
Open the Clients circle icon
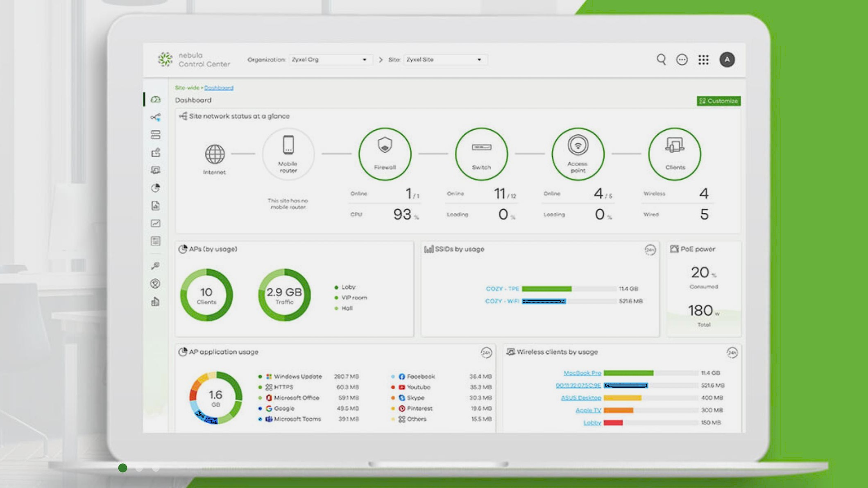(675, 154)
